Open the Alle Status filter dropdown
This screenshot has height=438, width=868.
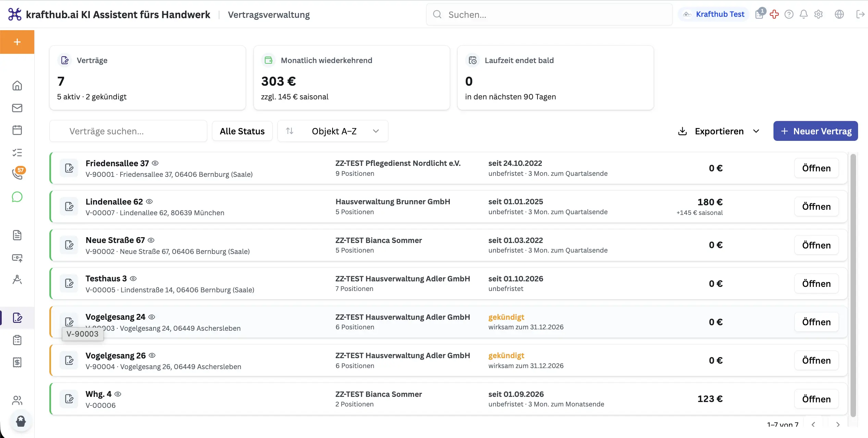(x=242, y=131)
